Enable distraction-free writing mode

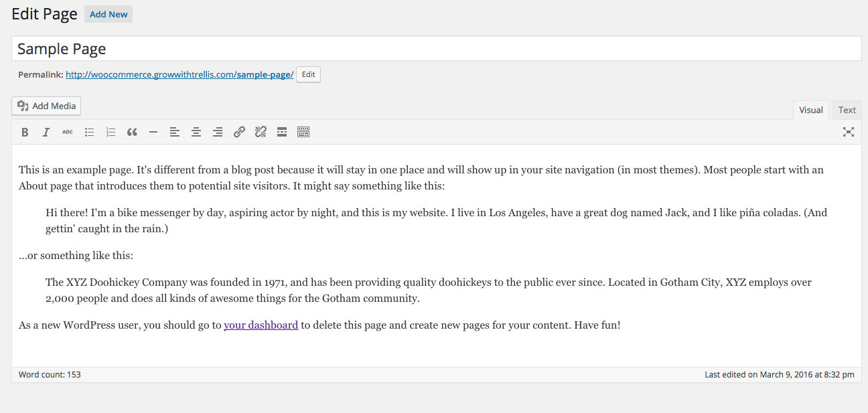coord(849,132)
